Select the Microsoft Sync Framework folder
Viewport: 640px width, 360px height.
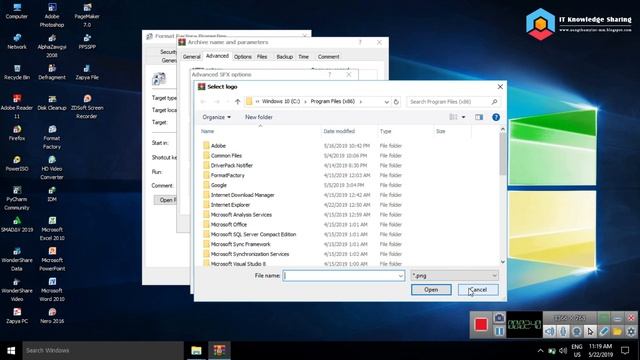click(240, 244)
